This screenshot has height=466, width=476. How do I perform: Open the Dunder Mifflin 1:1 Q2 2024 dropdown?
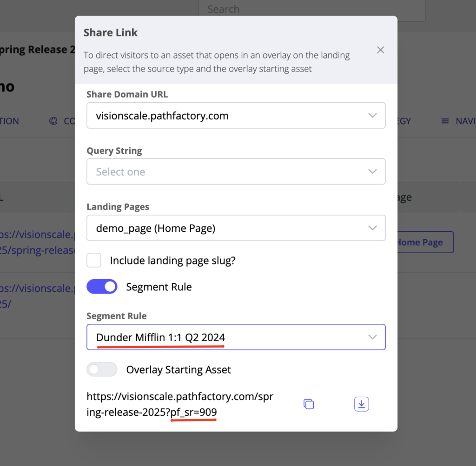tap(236, 337)
